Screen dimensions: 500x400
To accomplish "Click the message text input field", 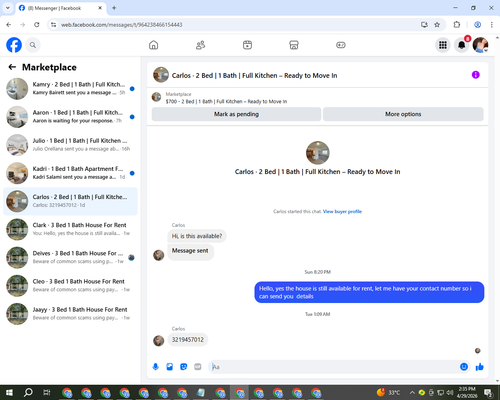I will [x=333, y=367].
